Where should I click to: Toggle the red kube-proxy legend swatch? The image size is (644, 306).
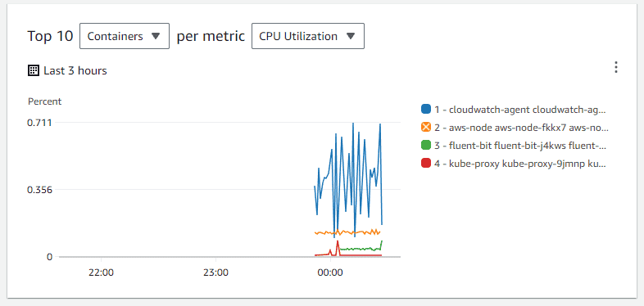point(426,164)
